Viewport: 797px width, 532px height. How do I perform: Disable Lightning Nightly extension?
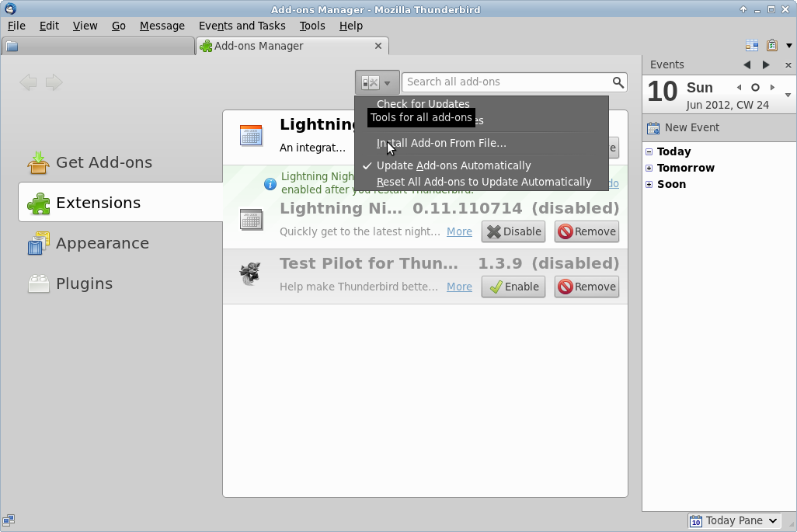click(x=513, y=231)
